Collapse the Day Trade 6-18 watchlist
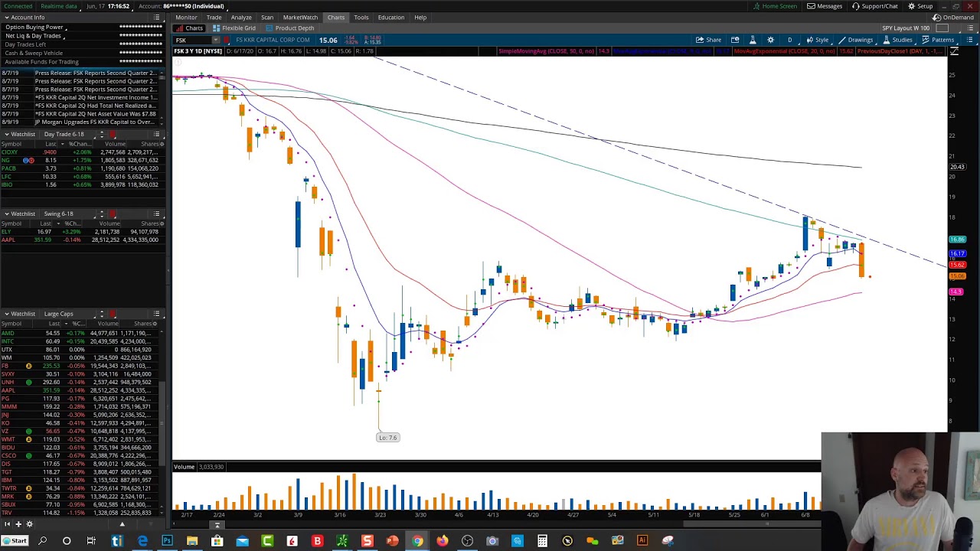Viewport: 980px width, 551px height. pyautogui.click(x=6, y=135)
